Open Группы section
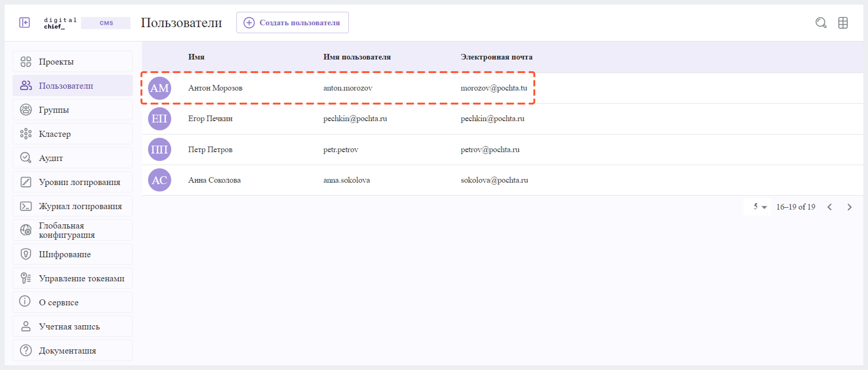Image resolution: width=868 pixels, height=370 pixels. [x=72, y=110]
